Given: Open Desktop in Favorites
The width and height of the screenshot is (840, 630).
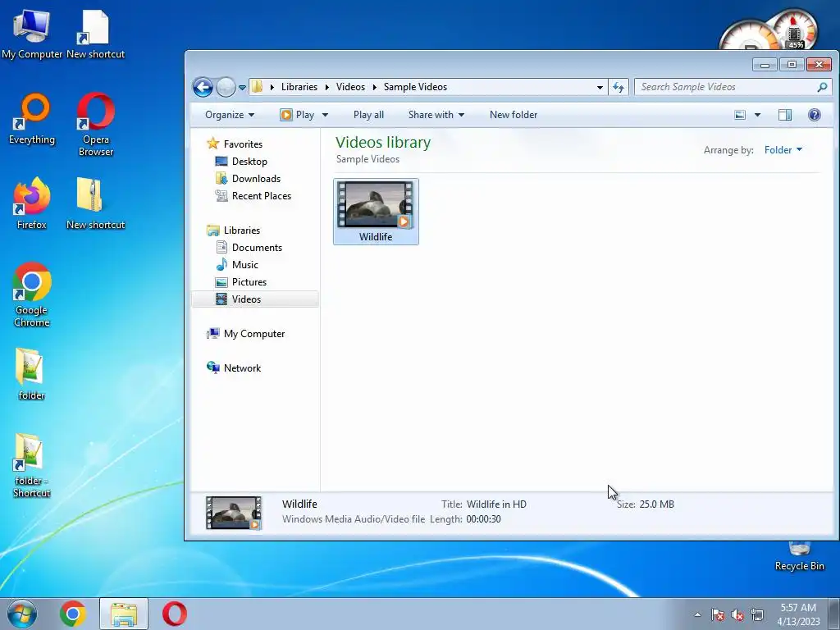Looking at the screenshot, I should [x=249, y=162].
